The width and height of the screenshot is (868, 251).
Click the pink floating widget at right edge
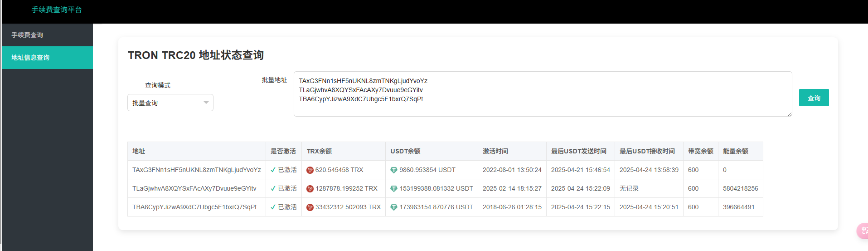tap(863, 231)
